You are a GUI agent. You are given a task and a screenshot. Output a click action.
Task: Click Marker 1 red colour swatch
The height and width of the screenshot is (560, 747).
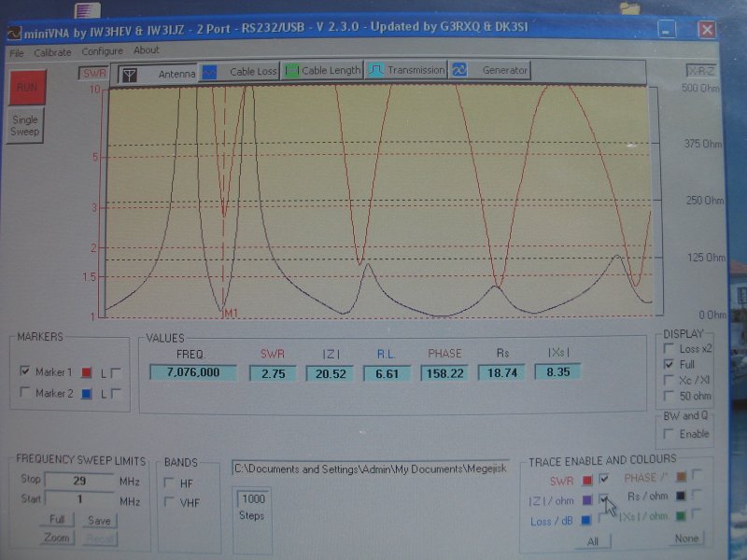pos(86,372)
